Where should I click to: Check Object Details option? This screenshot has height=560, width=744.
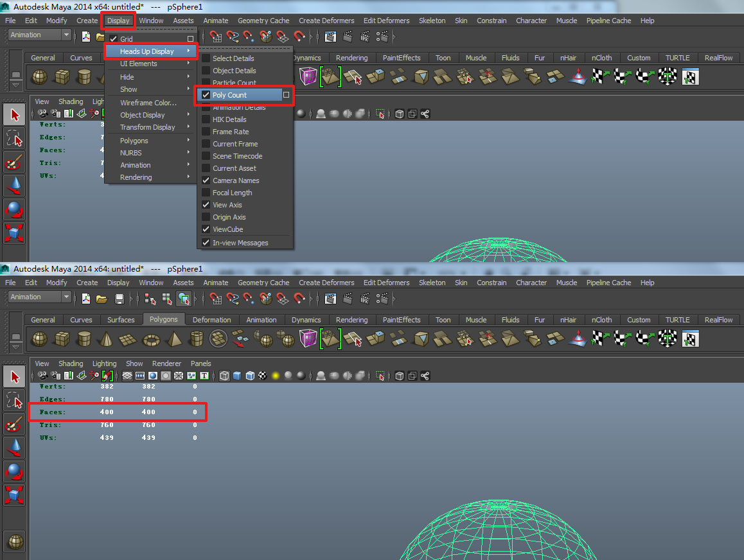point(206,71)
